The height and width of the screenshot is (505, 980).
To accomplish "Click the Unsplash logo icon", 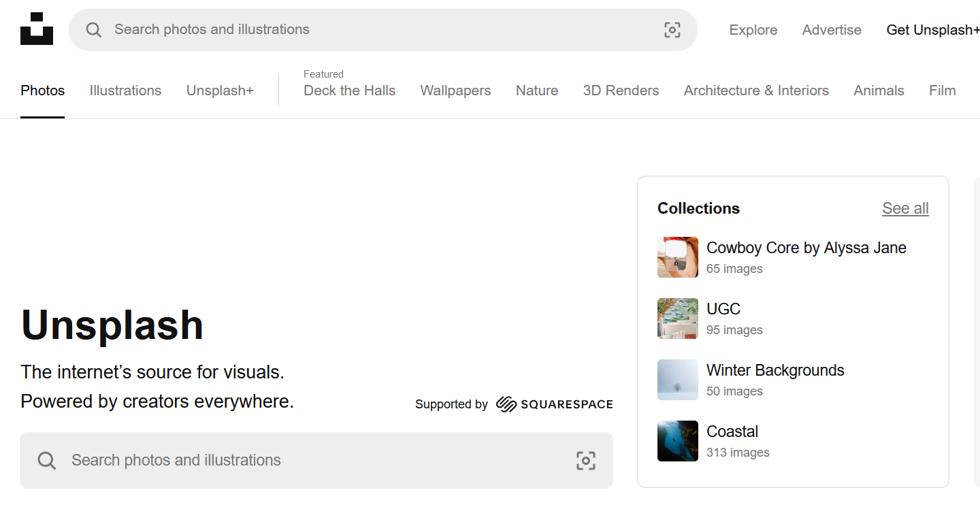I will point(37,29).
